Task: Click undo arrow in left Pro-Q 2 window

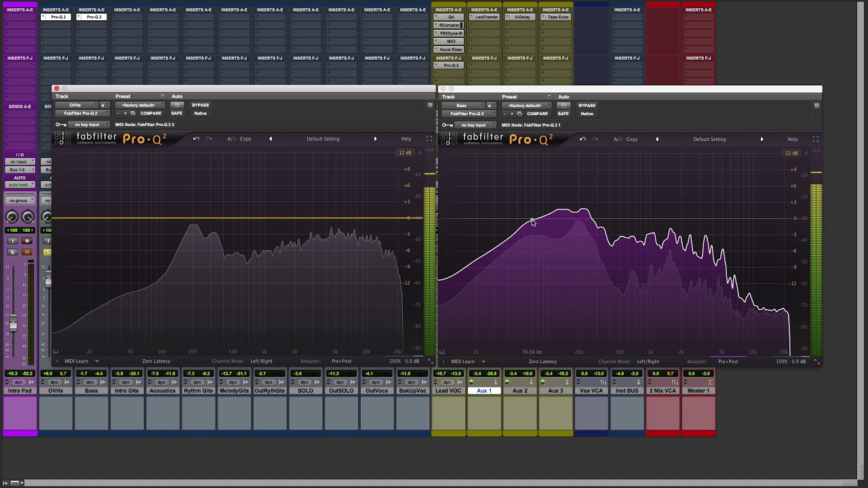Action: [196, 139]
